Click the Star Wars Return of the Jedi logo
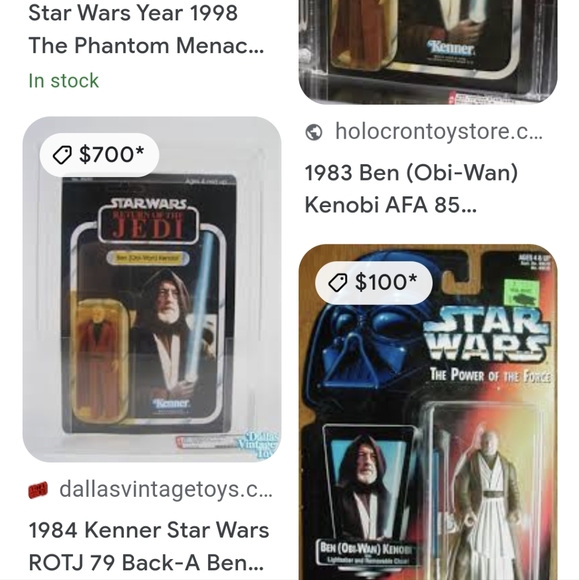 tap(148, 220)
